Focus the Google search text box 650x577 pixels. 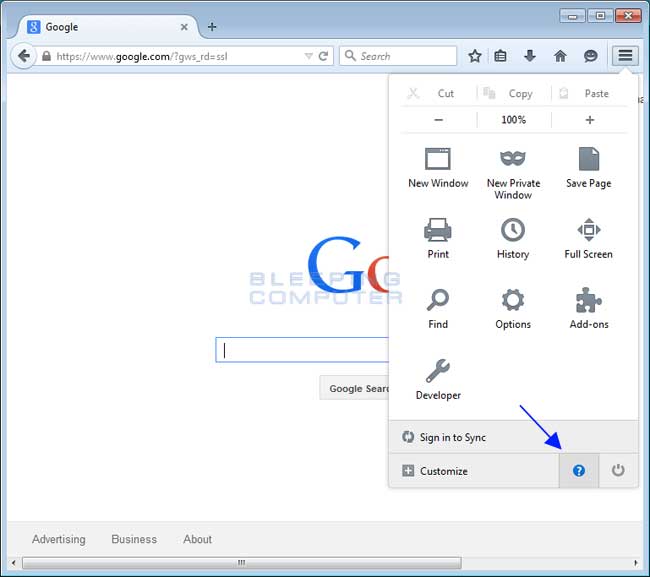point(303,350)
